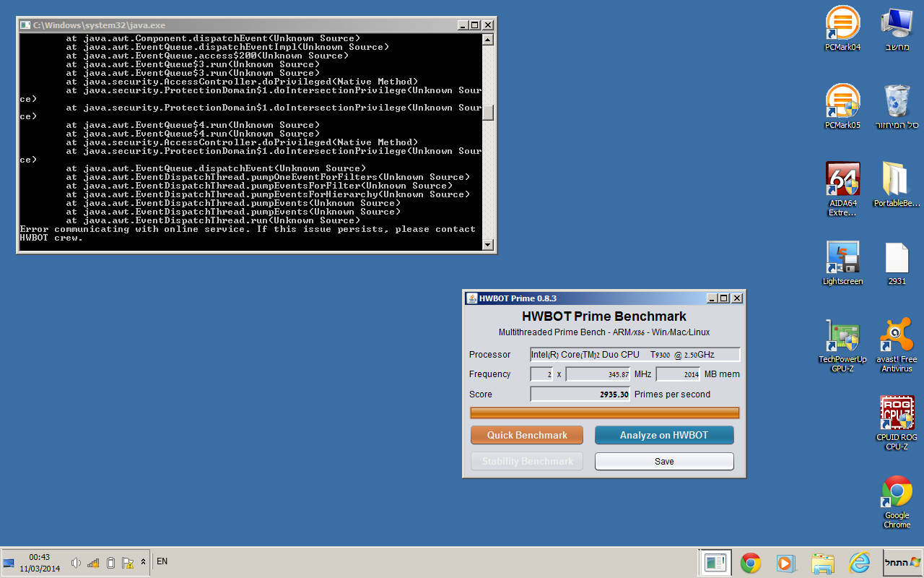This screenshot has height=578, width=924.
Task: Click the battery power tray icon
Action: (110, 563)
